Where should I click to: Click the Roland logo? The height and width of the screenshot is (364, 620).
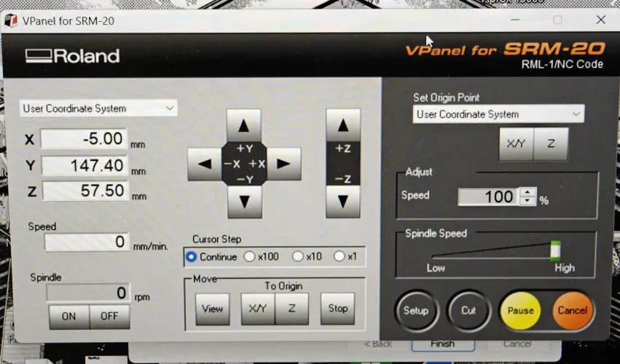point(72,56)
